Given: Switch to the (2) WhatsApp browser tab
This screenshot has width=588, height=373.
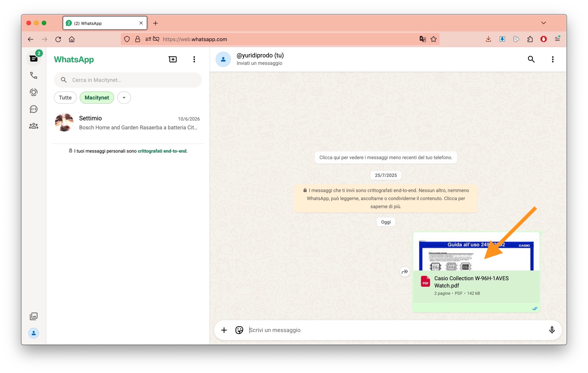Looking at the screenshot, I should click(x=105, y=23).
